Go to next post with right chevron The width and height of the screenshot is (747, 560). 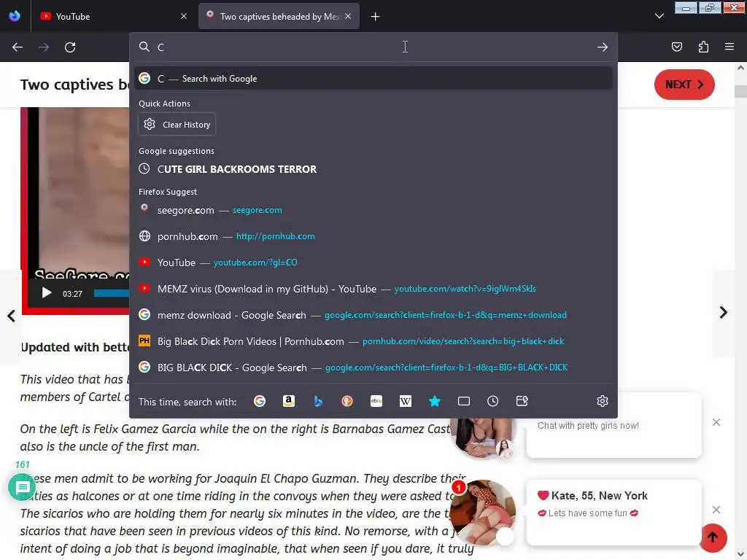[x=723, y=312]
